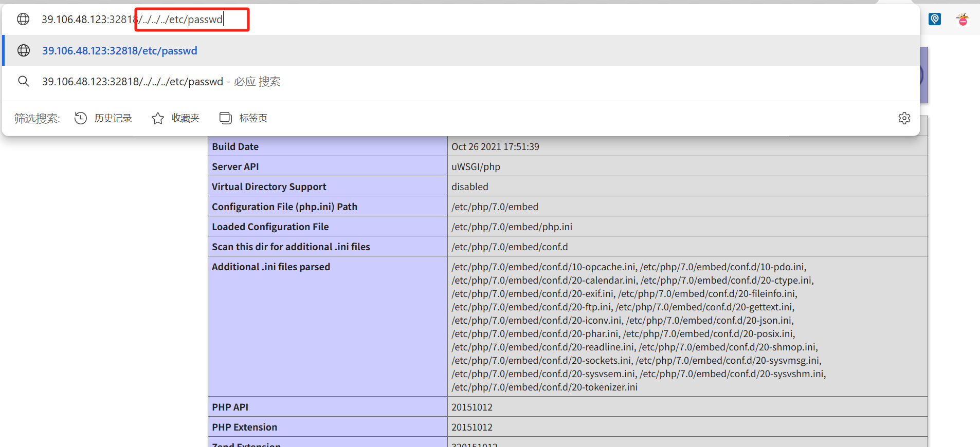Click the globe icon beside the passwd suggestion
980x447 pixels.
click(x=24, y=50)
